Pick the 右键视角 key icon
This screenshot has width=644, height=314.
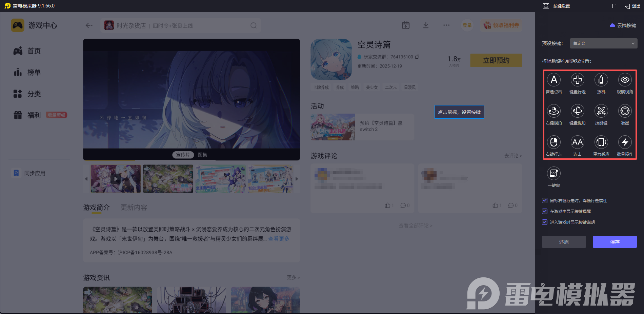click(554, 111)
